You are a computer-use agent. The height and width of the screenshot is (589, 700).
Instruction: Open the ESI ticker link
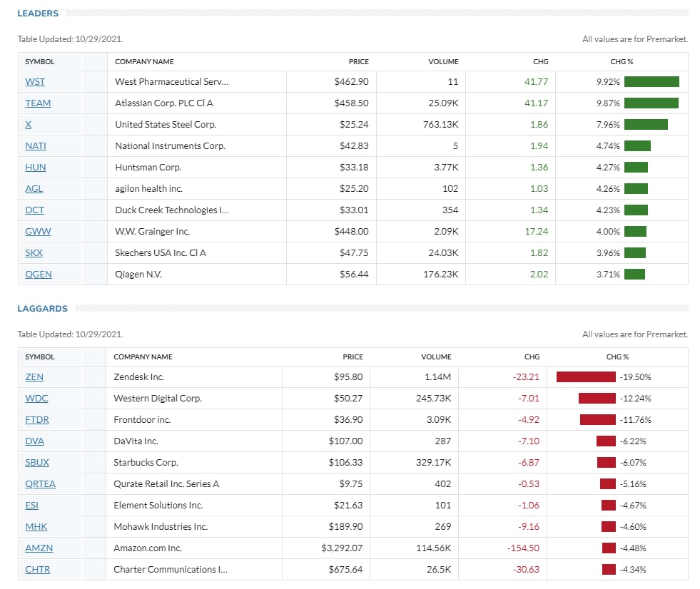pos(31,506)
